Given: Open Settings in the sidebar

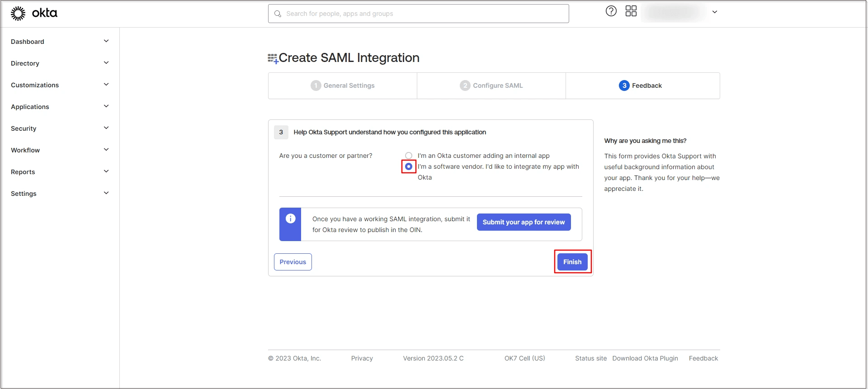Looking at the screenshot, I should pyautogui.click(x=24, y=194).
